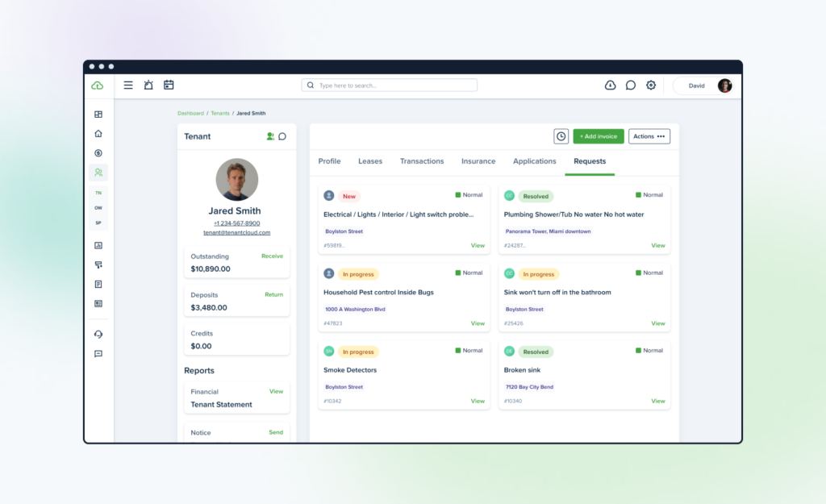Screen dimensions: 826x504
Task: Go to Dashboard breadcrumb
Action: pos(190,113)
